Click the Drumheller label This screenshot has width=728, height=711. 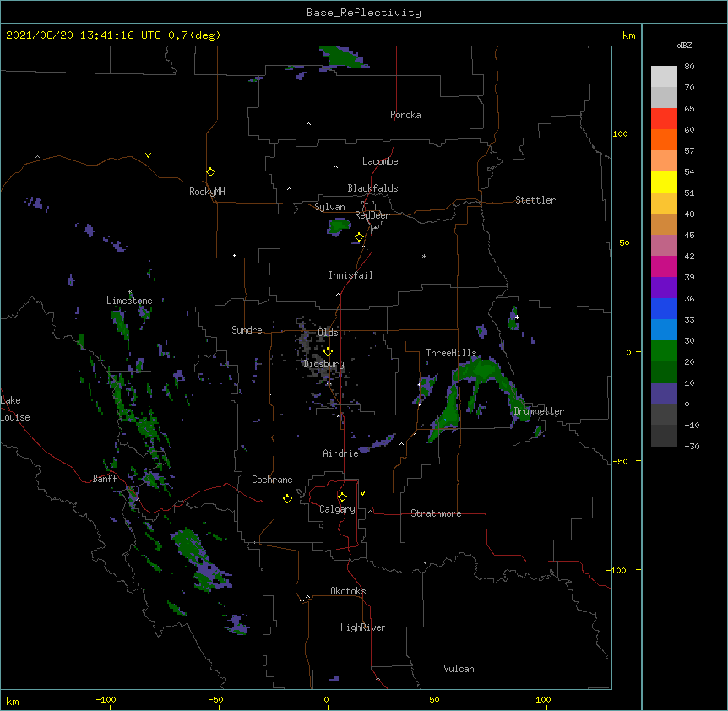[x=539, y=411]
